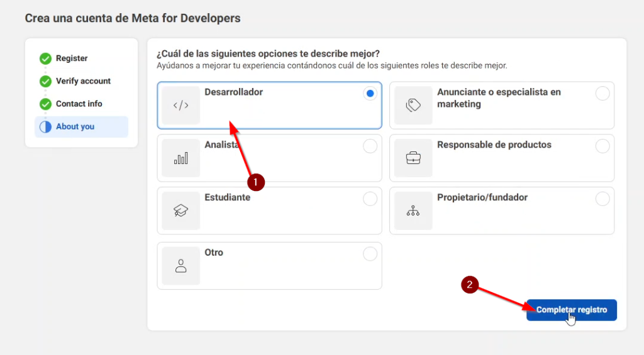Viewport: 644px width, 355px height.
Task: Click the Responsable de productos text
Action: (494, 145)
